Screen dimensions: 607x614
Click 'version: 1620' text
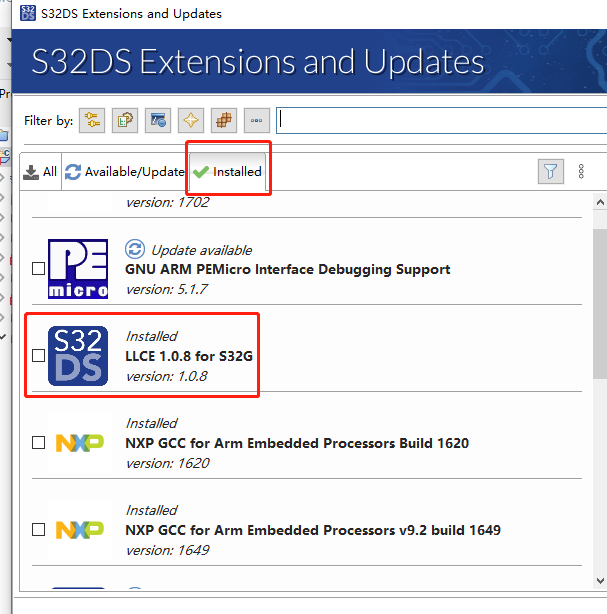[168, 463]
